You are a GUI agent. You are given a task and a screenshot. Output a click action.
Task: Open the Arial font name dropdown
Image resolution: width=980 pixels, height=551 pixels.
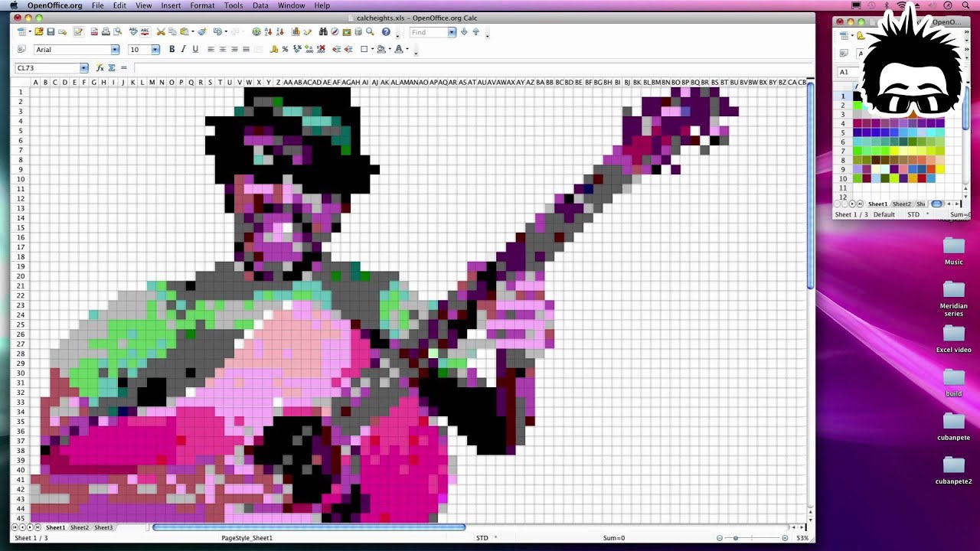coord(115,50)
